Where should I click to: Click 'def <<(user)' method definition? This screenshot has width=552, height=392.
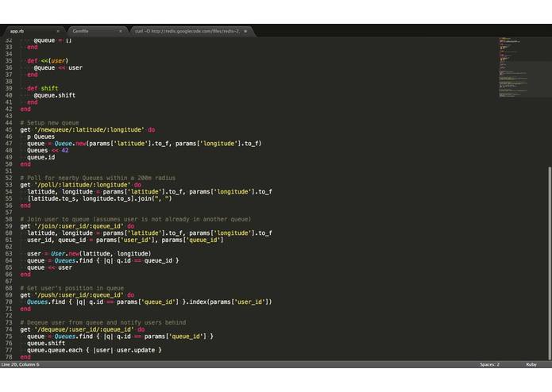(48, 61)
